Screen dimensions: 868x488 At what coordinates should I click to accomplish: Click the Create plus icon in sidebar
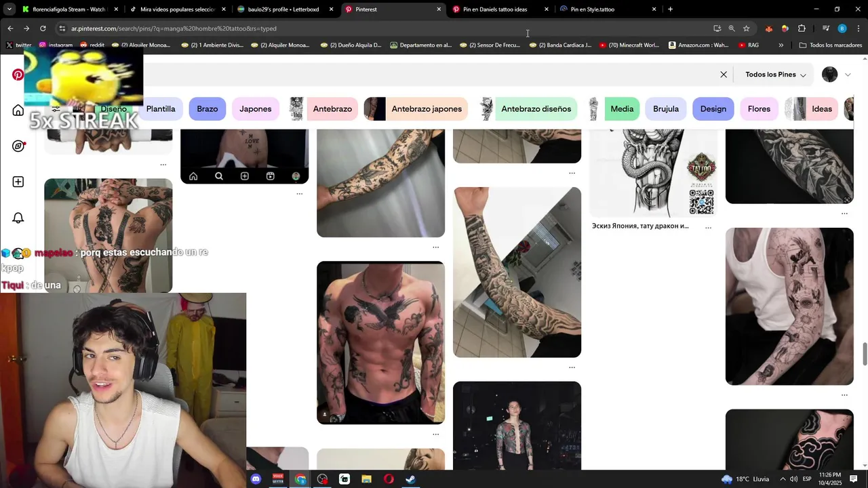point(18,182)
